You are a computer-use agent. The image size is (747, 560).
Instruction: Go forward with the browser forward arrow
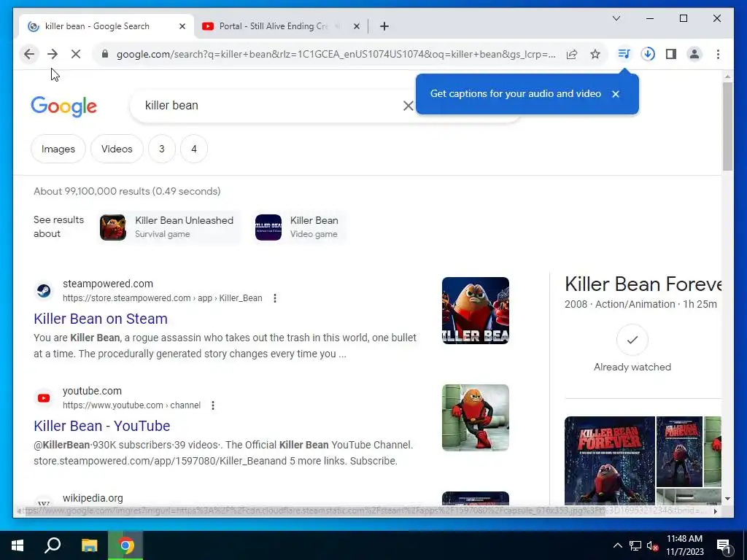tap(53, 54)
